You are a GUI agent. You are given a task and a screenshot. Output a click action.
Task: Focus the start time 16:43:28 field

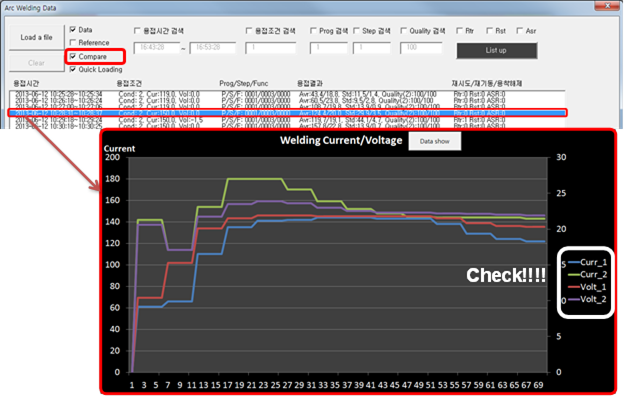[x=157, y=48]
